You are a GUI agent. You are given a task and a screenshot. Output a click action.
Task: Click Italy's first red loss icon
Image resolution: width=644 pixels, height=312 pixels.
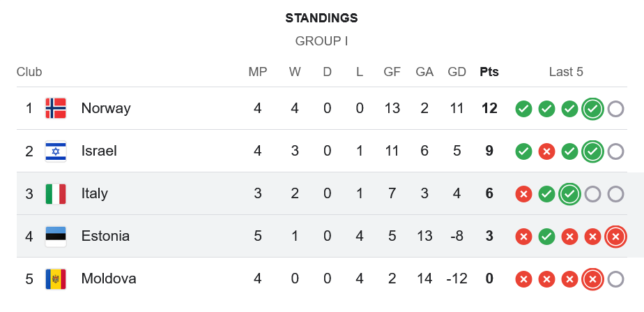[x=523, y=194]
